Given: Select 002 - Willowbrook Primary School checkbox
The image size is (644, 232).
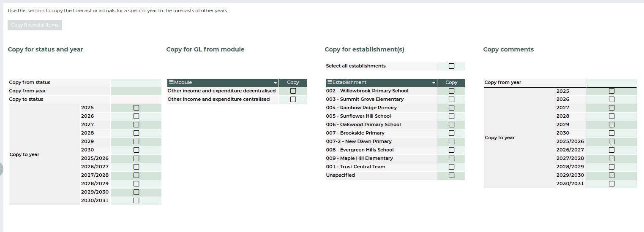Looking at the screenshot, I should pyautogui.click(x=451, y=91).
